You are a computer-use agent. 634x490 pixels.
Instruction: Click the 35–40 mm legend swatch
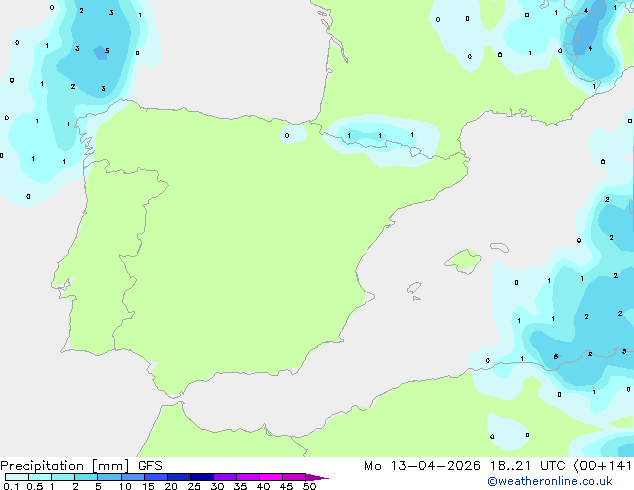click(x=248, y=477)
